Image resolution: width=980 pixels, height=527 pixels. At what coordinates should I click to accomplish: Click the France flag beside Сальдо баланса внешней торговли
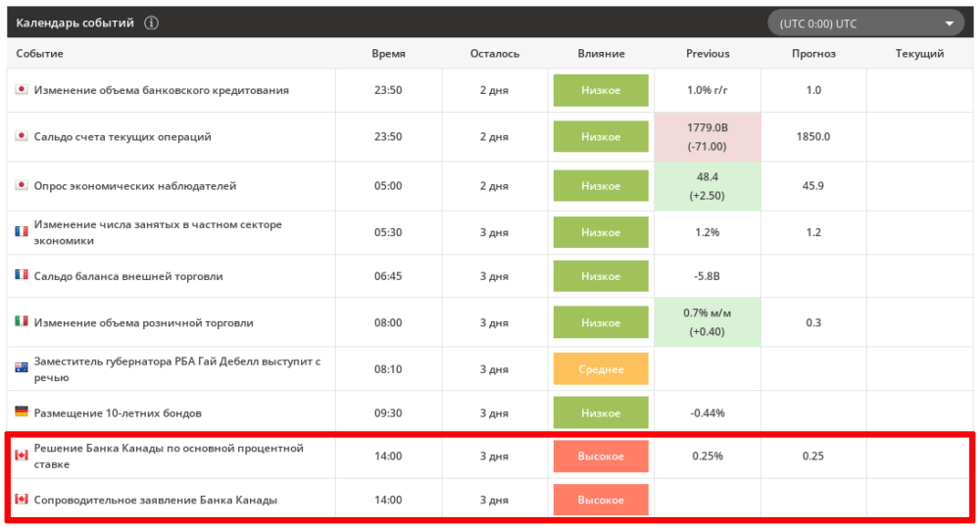(21, 275)
